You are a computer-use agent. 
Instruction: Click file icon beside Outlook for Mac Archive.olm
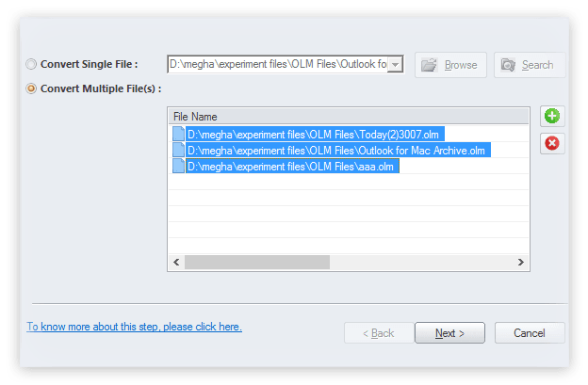(x=178, y=150)
